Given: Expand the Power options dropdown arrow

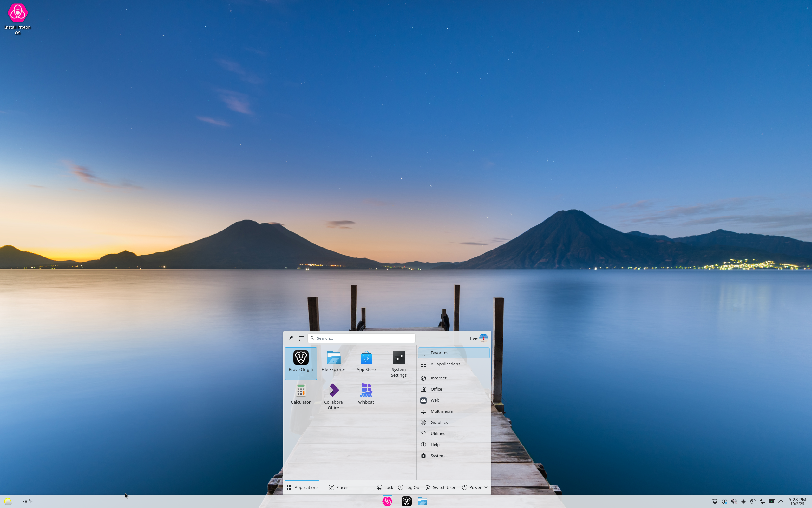Looking at the screenshot, I should 486,487.
